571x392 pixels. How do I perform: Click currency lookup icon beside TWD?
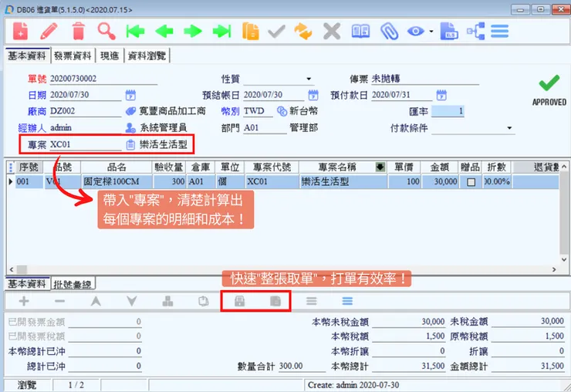click(282, 111)
